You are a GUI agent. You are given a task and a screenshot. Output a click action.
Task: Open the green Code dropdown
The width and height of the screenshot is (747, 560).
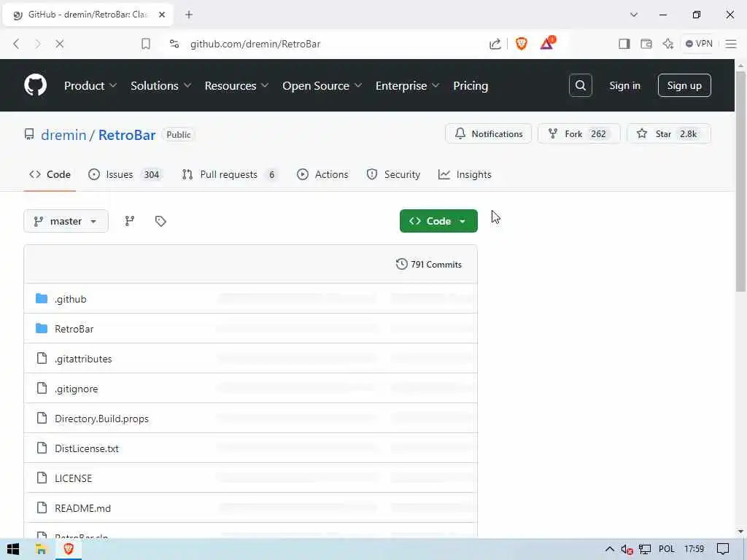coord(438,221)
